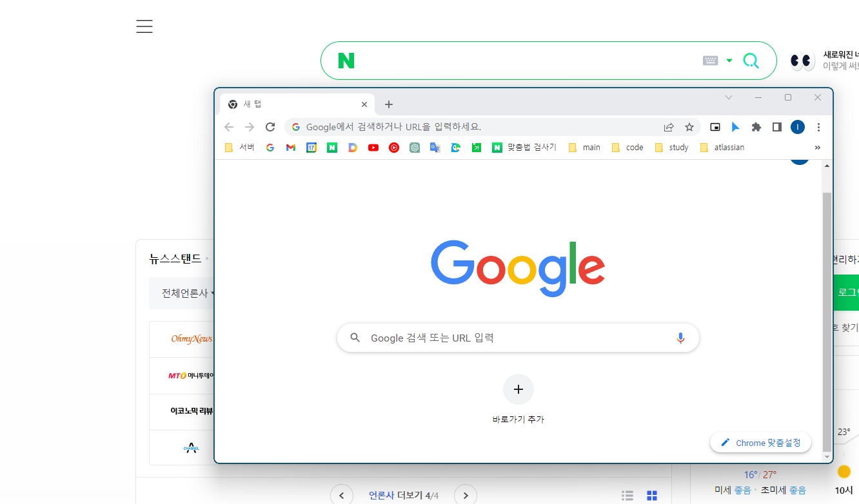Open the Google bookmark
The image size is (859, 504).
(270, 148)
